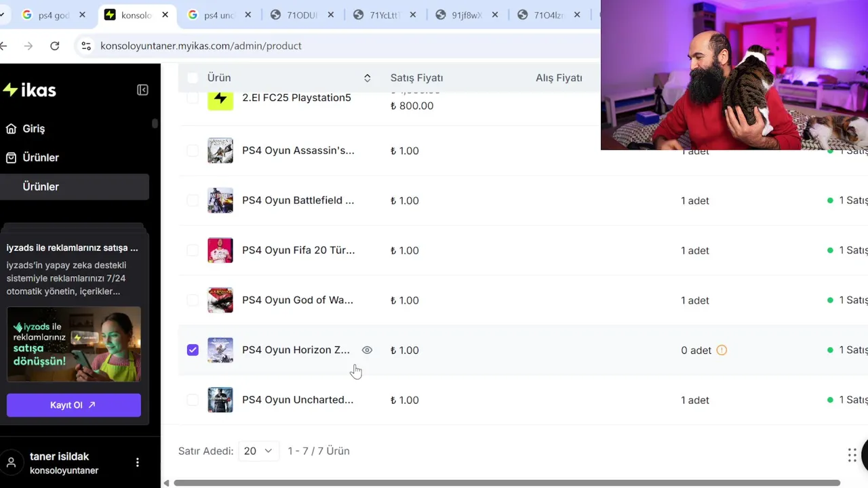
Task: Click ₺ 800.00 price of FC25
Action: tap(412, 106)
